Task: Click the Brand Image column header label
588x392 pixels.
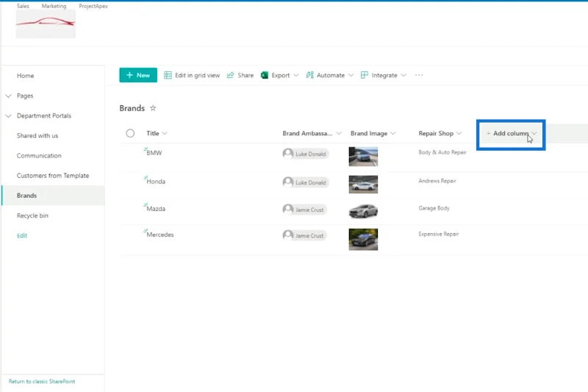Action: click(x=369, y=133)
